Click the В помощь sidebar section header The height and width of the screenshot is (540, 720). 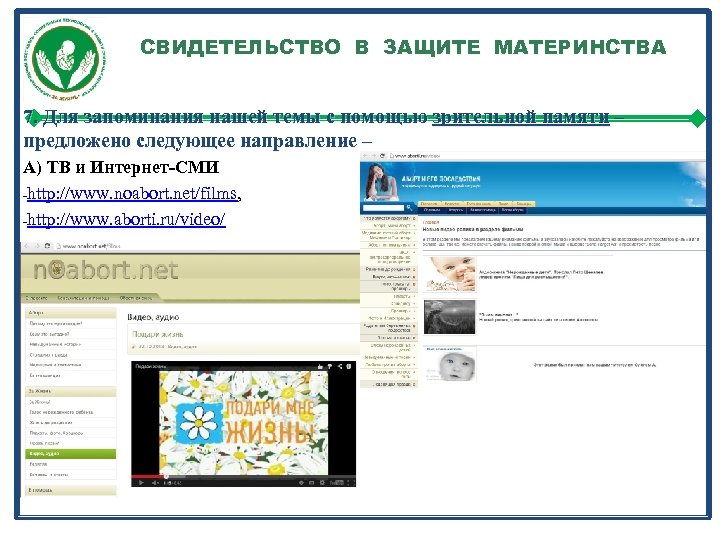pyautogui.click(x=71, y=490)
